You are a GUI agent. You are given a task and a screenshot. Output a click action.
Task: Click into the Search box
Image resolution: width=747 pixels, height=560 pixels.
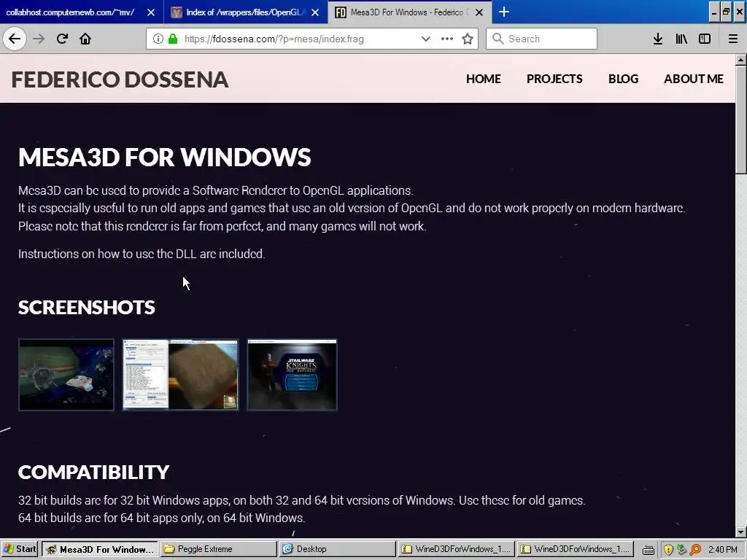point(542,39)
